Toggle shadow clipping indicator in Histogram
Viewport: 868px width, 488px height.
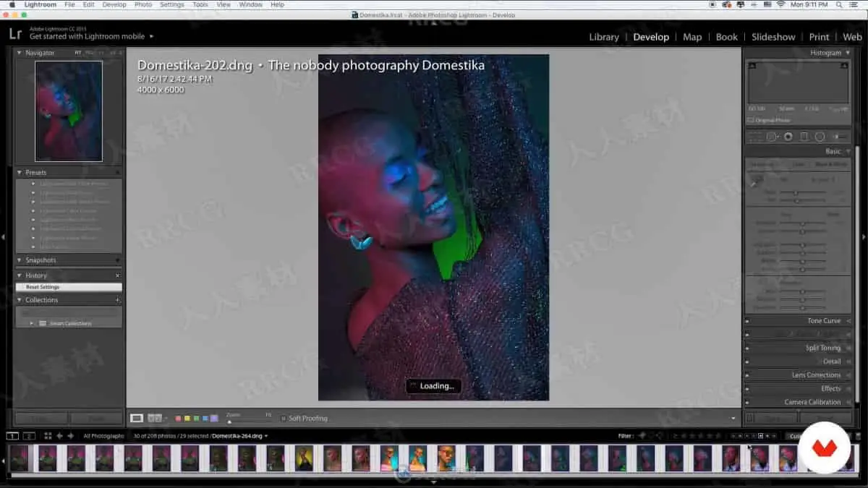point(752,65)
